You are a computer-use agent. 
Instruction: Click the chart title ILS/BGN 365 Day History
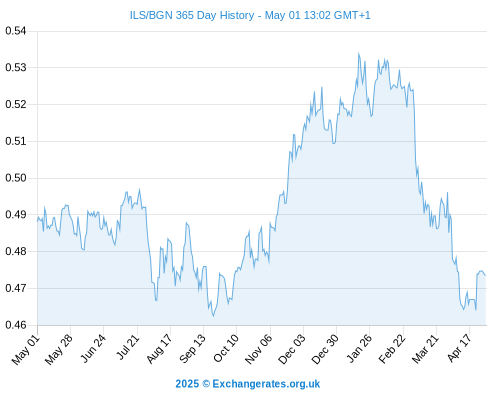[x=192, y=15]
